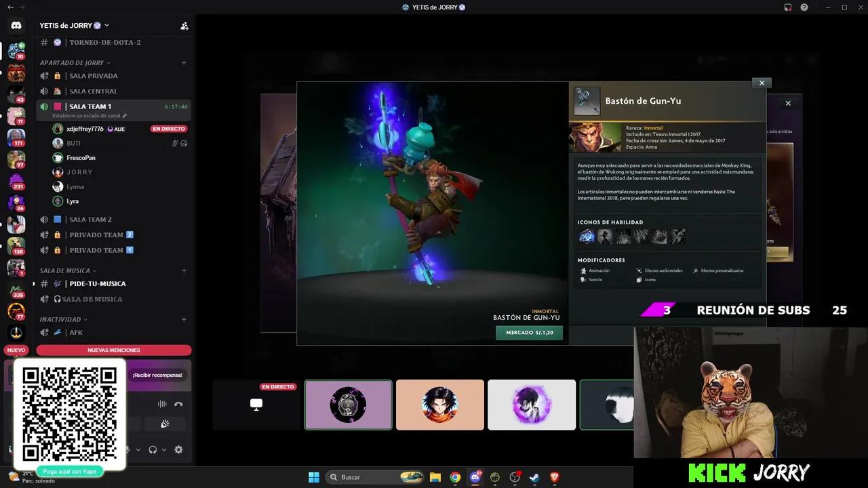The height and width of the screenshot is (488, 868).
Task: Open the output device arrow beside headphones
Action: coord(163,449)
